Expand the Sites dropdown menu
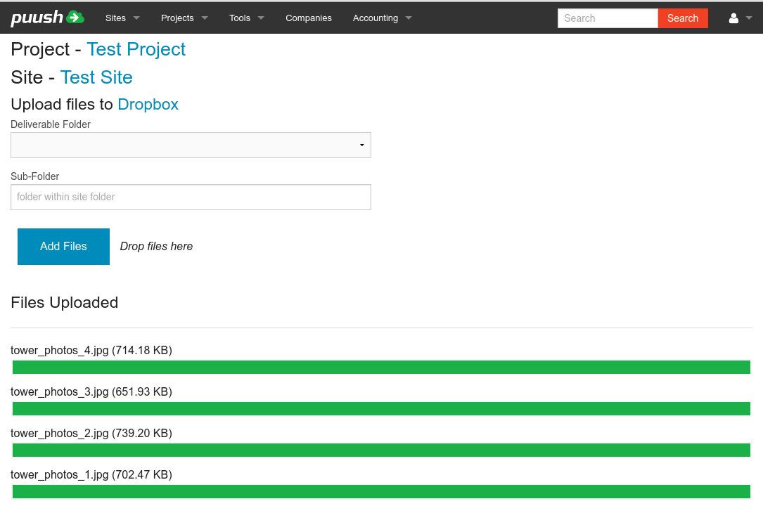 pyautogui.click(x=122, y=18)
